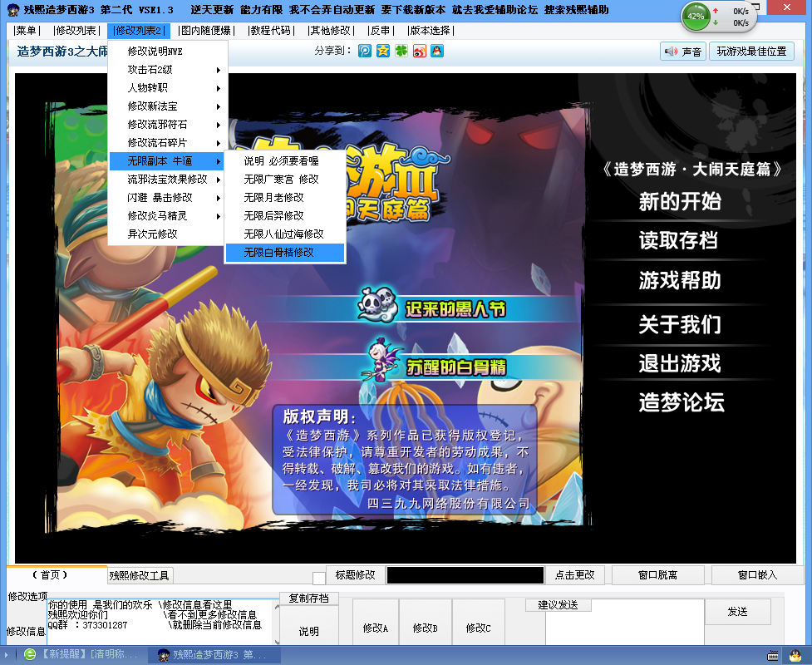The width and height of the screenshot is (812, 665).
Task: Click 窗口脱离 button
Action: tap(657, 575)
